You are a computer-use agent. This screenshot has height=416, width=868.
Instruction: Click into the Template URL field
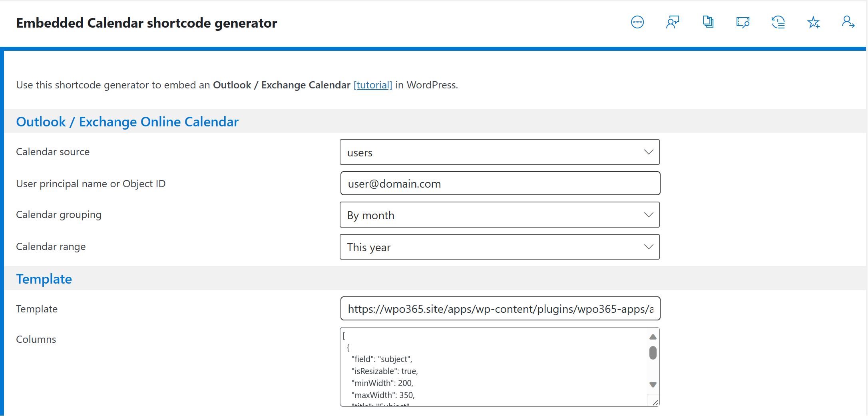click(x=500, y=308)
